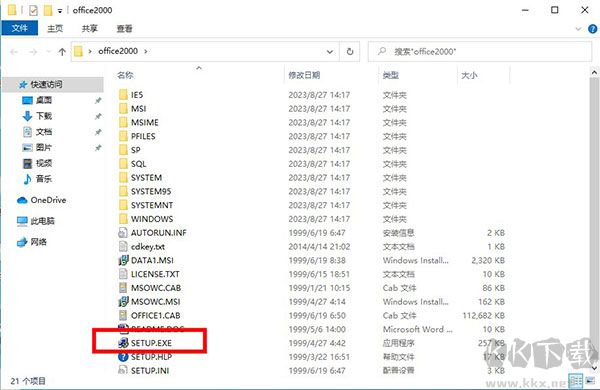Screen dimensions: 600x390
Task: Sort by 修改日期 column header
Action: pyautogui.click(x=304, y=75)
